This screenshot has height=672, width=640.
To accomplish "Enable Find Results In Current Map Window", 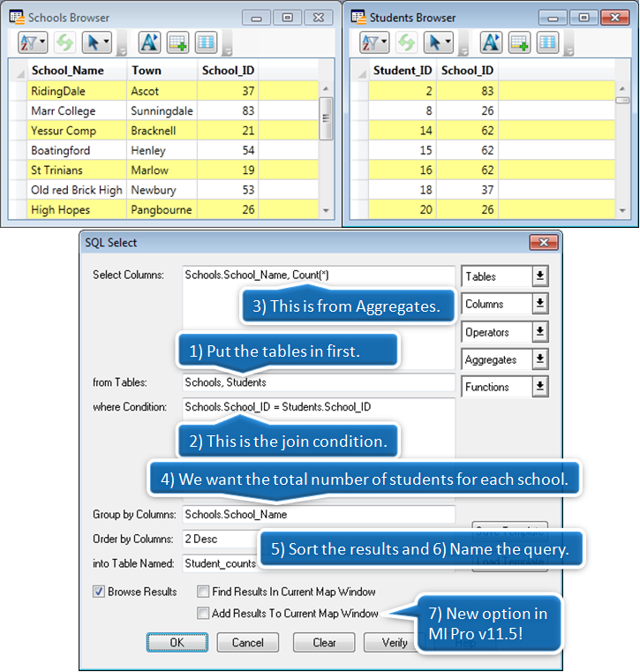I will pyautogui.click(x=203, y=592).
